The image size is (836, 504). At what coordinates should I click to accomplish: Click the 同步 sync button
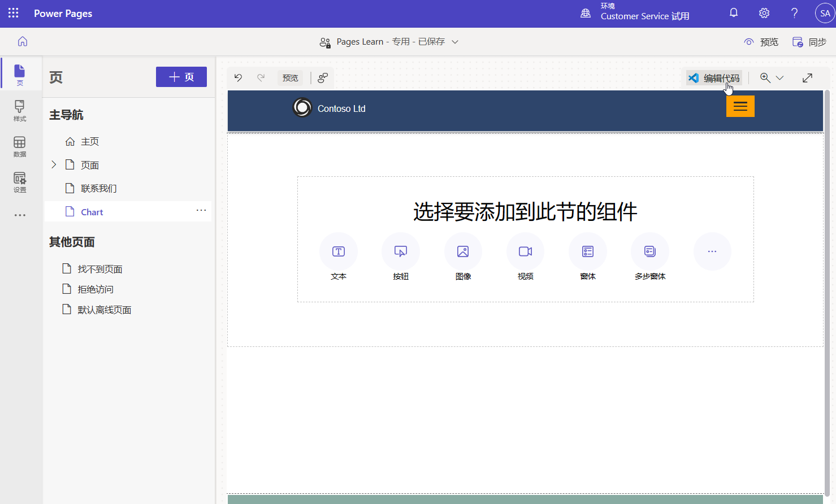809,42
